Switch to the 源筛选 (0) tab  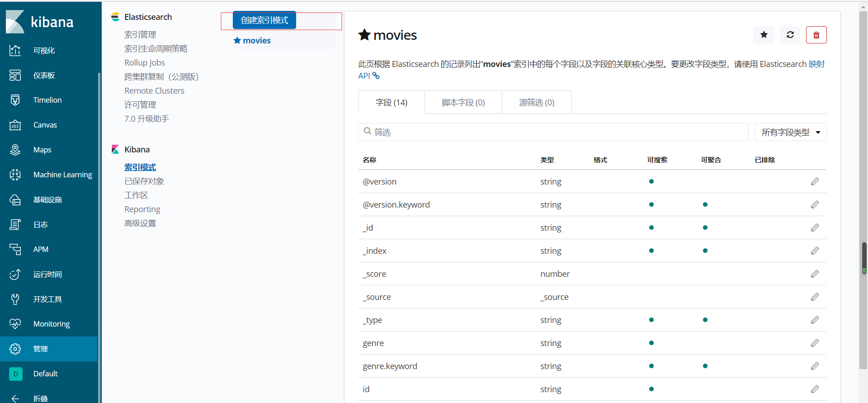click(x=537, y=103)
